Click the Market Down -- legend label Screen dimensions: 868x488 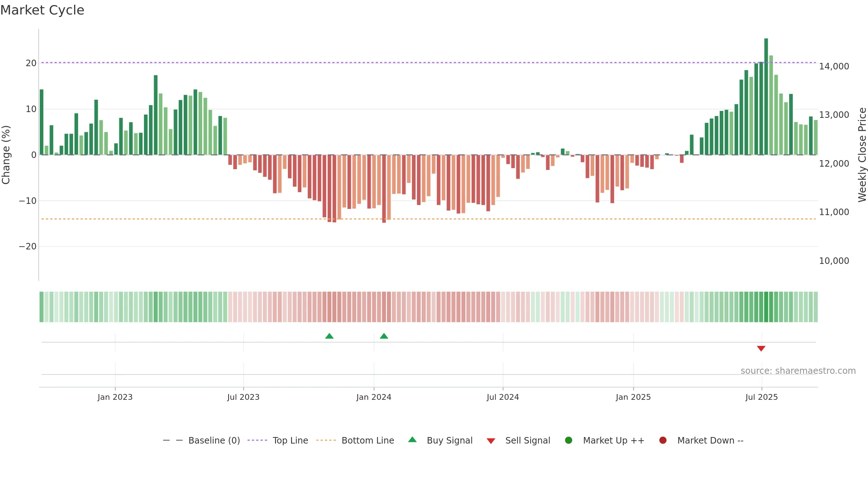[710, 440]
